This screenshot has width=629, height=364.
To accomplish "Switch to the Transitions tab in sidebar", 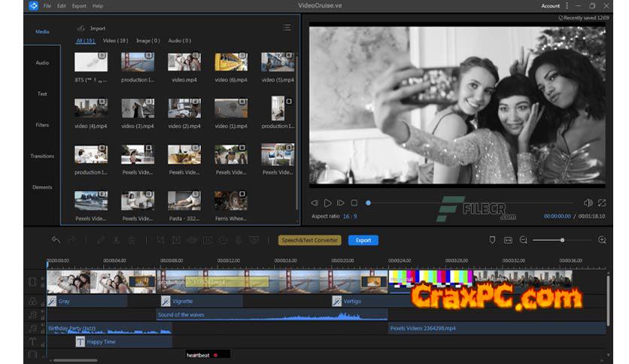I will [x=42, y=156].
